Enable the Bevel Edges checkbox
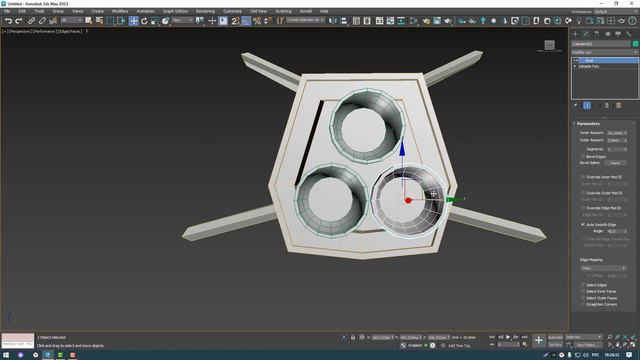 (583, 157)
